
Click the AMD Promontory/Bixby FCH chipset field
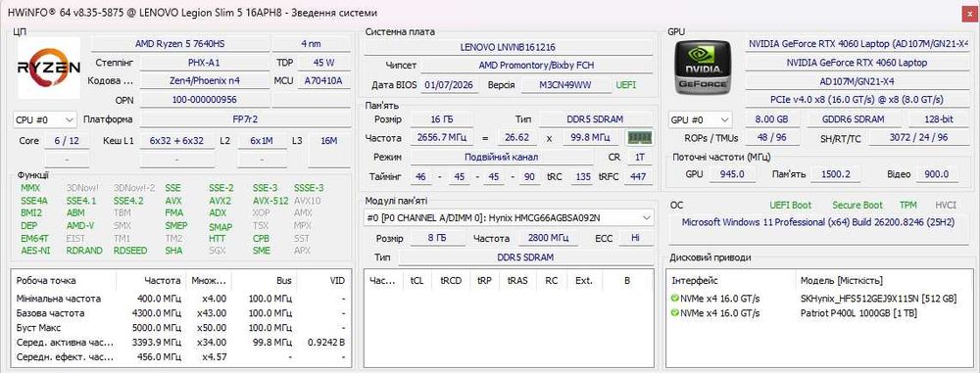536,65
